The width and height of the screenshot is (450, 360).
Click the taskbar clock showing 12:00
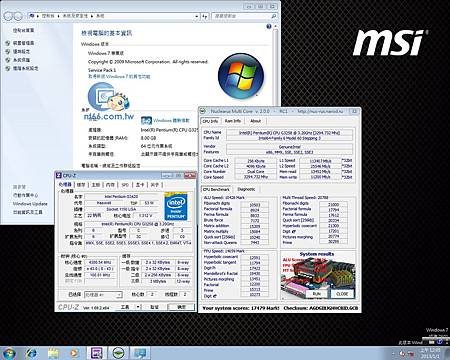click(430, 353)
